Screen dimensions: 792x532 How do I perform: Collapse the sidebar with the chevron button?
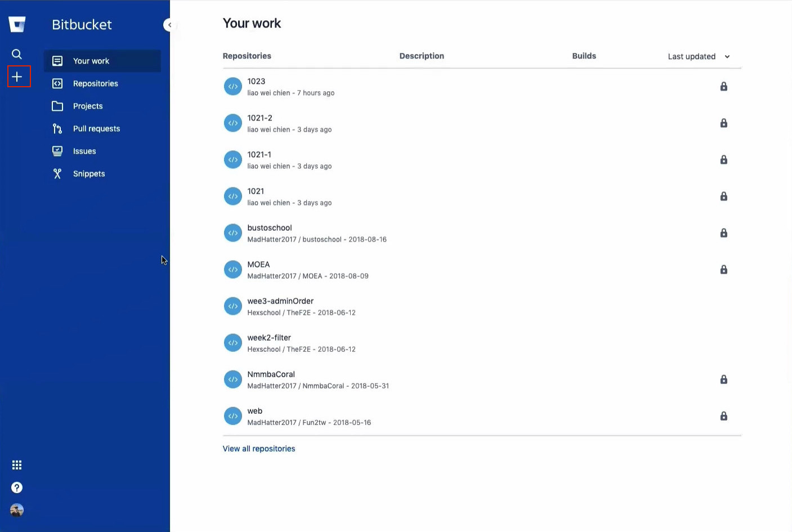pos(169,25)
